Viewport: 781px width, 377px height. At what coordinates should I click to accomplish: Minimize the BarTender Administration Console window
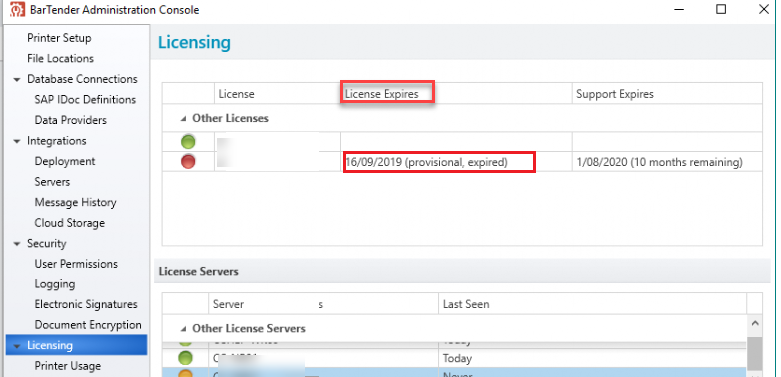coord(678,9)
